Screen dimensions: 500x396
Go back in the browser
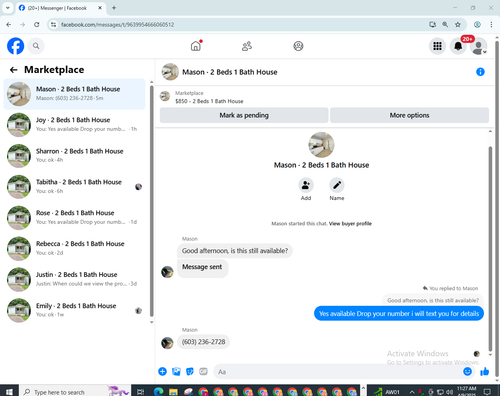pyautogui.click(x=9, y=24)
